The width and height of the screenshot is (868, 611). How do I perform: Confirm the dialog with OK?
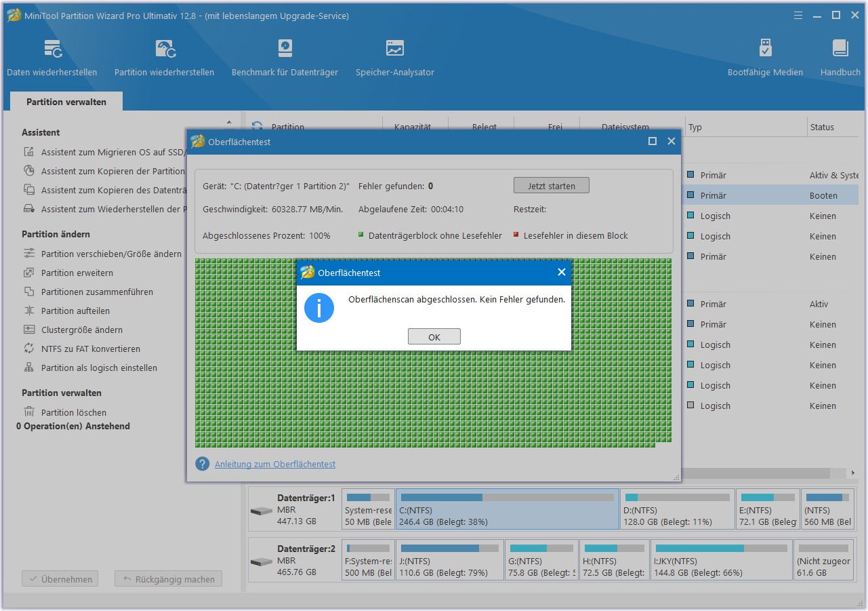coord(434,337)
